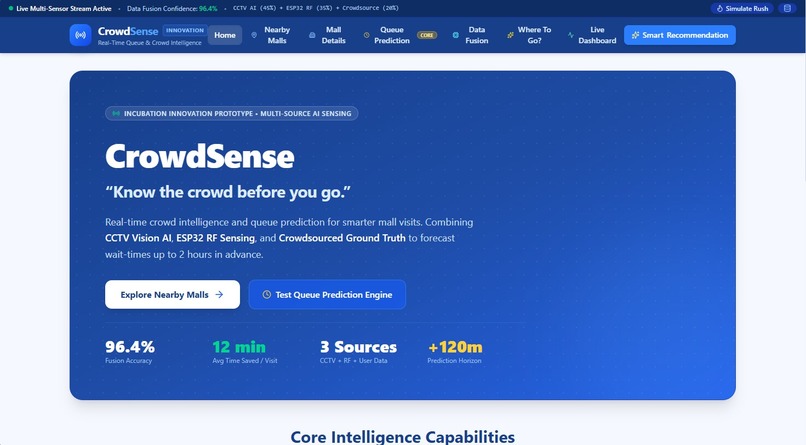Screen dimensions: 806x445
Task: Click the '+120m' Prediction Horizon statistic
Action: pos(455,347)
